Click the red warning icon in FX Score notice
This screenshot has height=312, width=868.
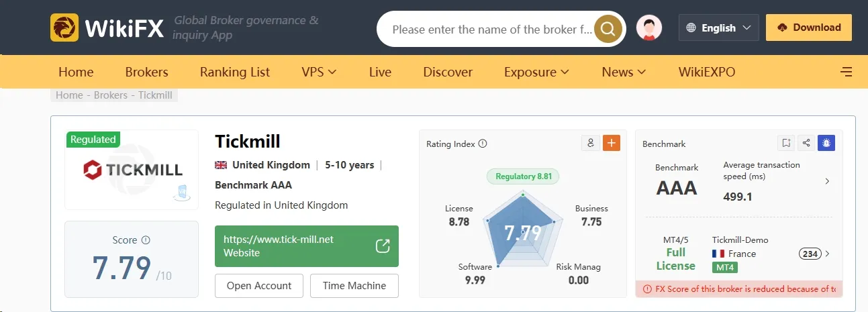647,289
